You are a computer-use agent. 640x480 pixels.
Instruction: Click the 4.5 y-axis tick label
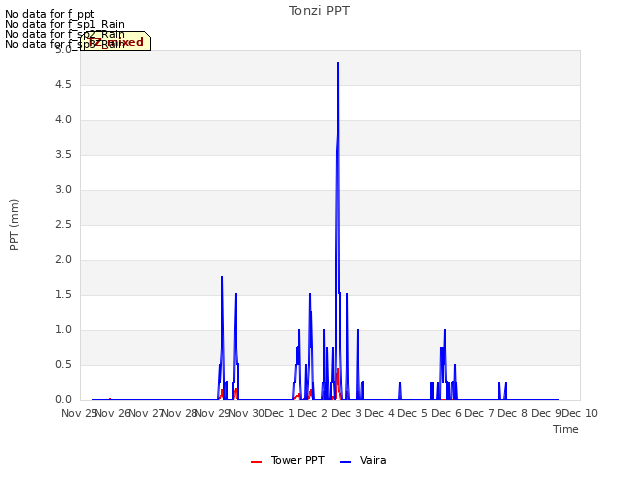coord(63,84)
